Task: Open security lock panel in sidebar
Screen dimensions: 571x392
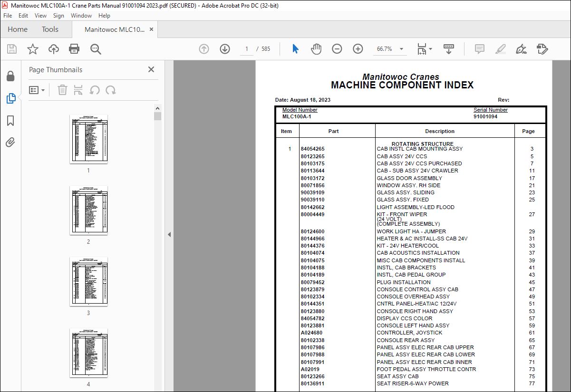Action: pos(10,76)
